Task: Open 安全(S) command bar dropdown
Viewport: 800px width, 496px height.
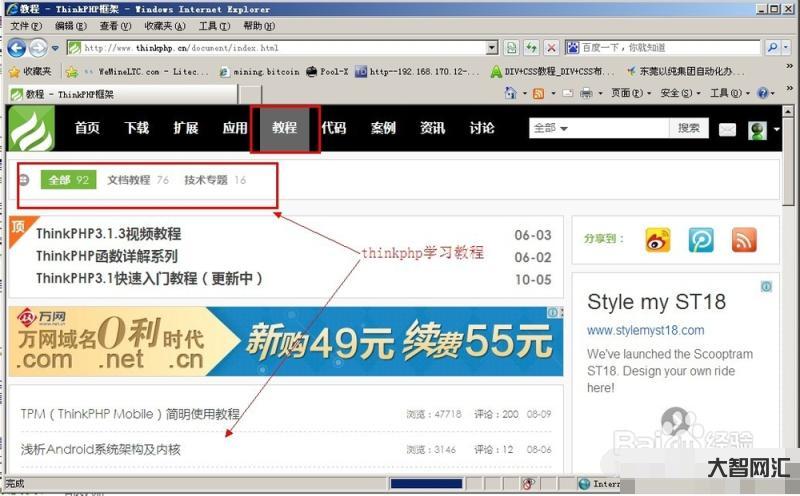Action: (681, 93)
